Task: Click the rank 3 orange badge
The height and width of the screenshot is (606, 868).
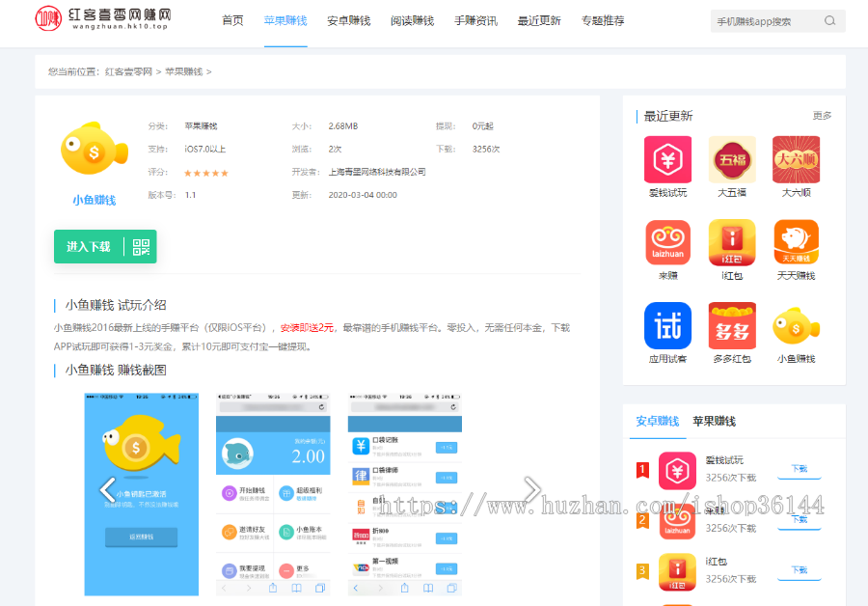Action: coord(642,571)
